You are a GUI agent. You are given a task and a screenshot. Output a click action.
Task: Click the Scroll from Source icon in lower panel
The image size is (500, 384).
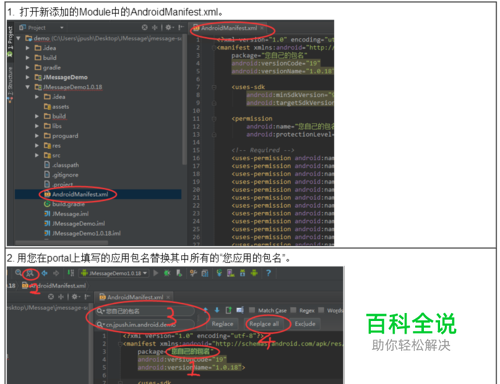51,297
